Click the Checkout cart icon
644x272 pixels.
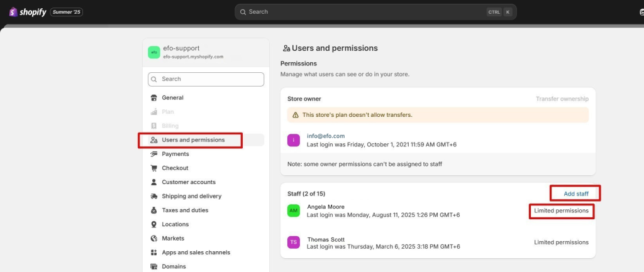(x=154, y=168)
